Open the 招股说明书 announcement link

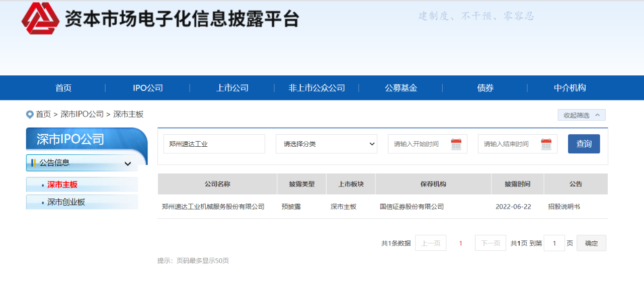pos(564,207)
